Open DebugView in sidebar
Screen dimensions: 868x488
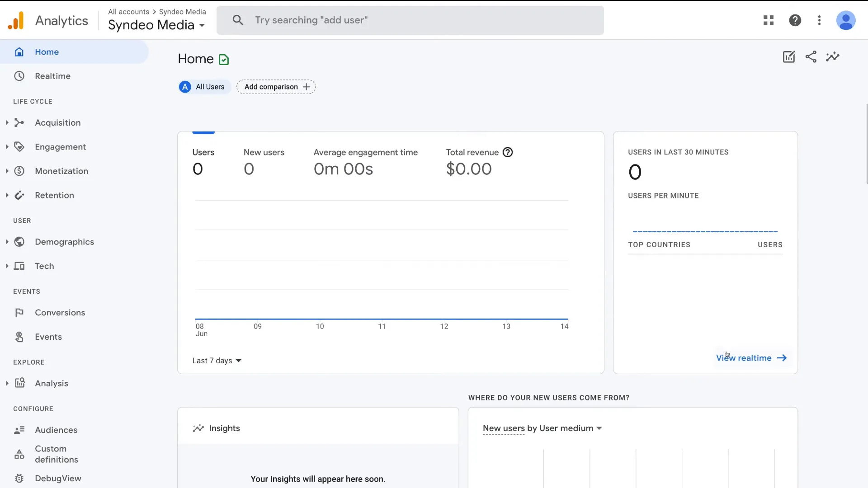(x=74, y=478)
